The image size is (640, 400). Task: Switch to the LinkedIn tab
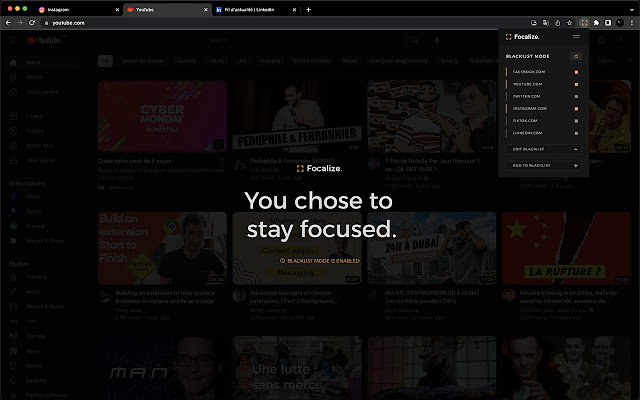point(256,9)
